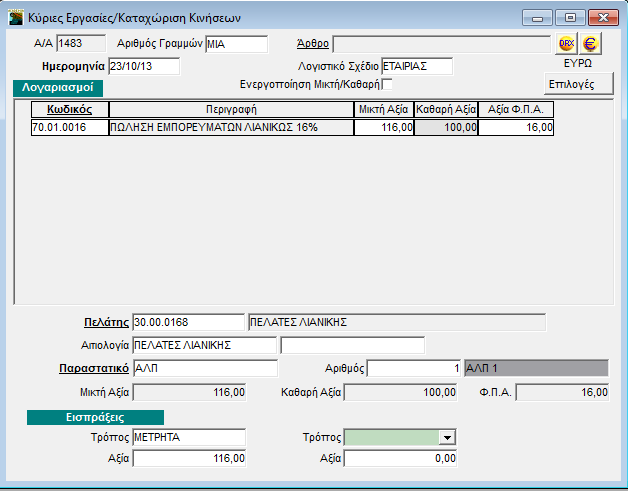Focus the Αιτιολογία field ΠΕΛΑΤΕΣ ΛΙΑΝΙΚΗΣ
The image size is (628, 491).
coord(204,345)
